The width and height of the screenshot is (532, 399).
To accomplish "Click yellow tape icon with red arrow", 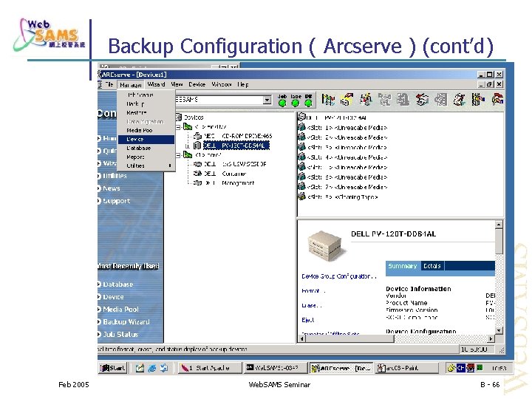I will (347, 100).
